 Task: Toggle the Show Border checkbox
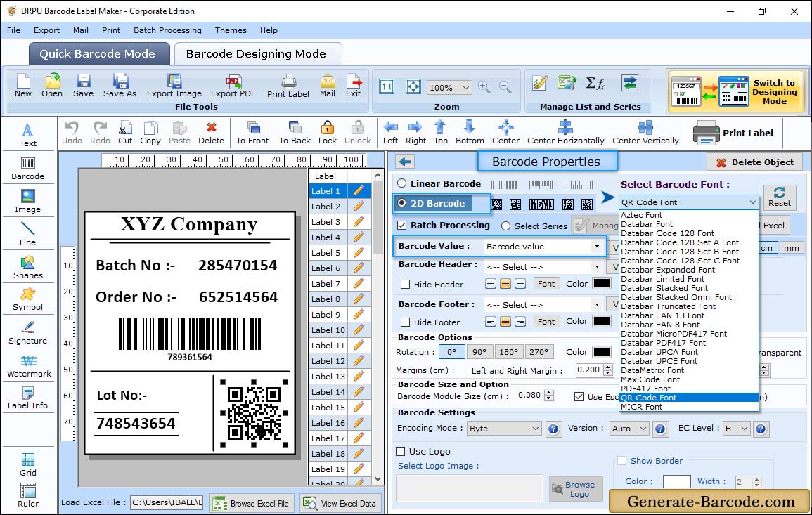[x=622, y=461]
